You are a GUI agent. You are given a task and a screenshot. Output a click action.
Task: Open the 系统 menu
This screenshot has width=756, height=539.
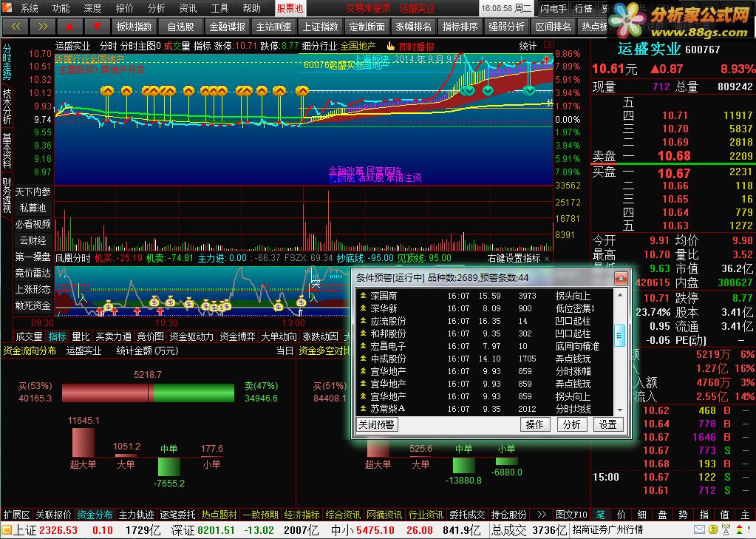(x=29, y=8)
